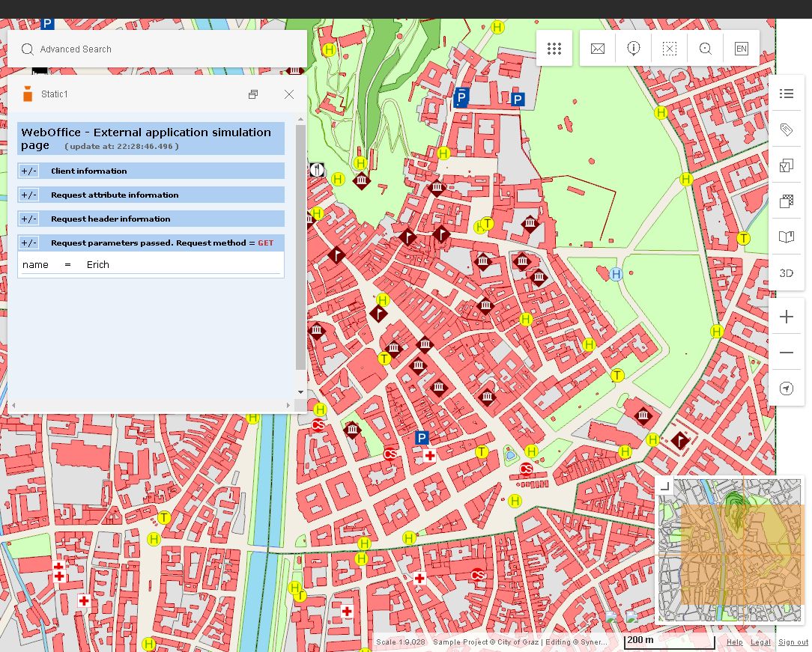Toggle the EN language button
The image size is (812, 652).
pyautogui.click(x=741, y=49)
